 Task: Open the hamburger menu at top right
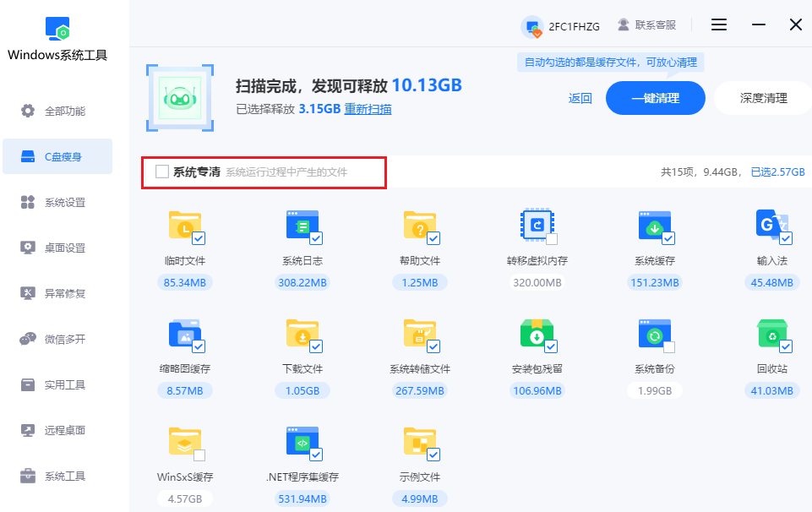(x=718, y=25)
